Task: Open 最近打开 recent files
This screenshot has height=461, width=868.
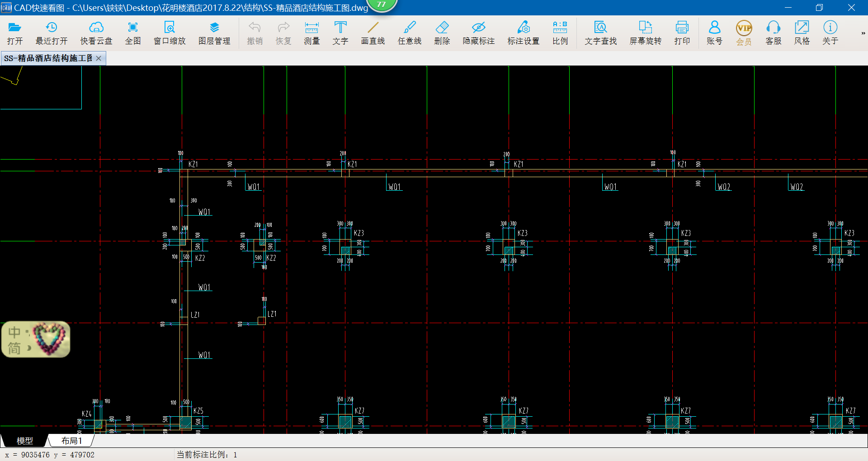Action: [x=52, y=33]
